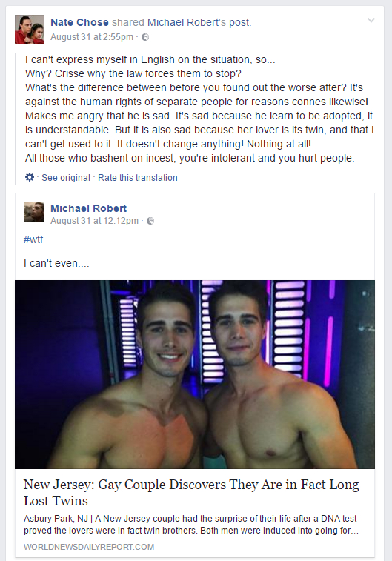Open translation settings gear icon
This screenshot has width=392, height=561.
coord(30,177)
